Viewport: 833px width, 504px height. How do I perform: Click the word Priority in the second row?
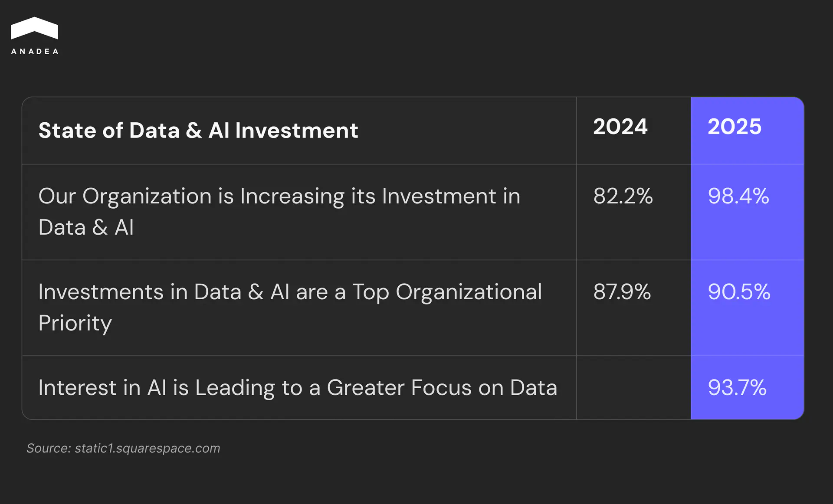75,324
